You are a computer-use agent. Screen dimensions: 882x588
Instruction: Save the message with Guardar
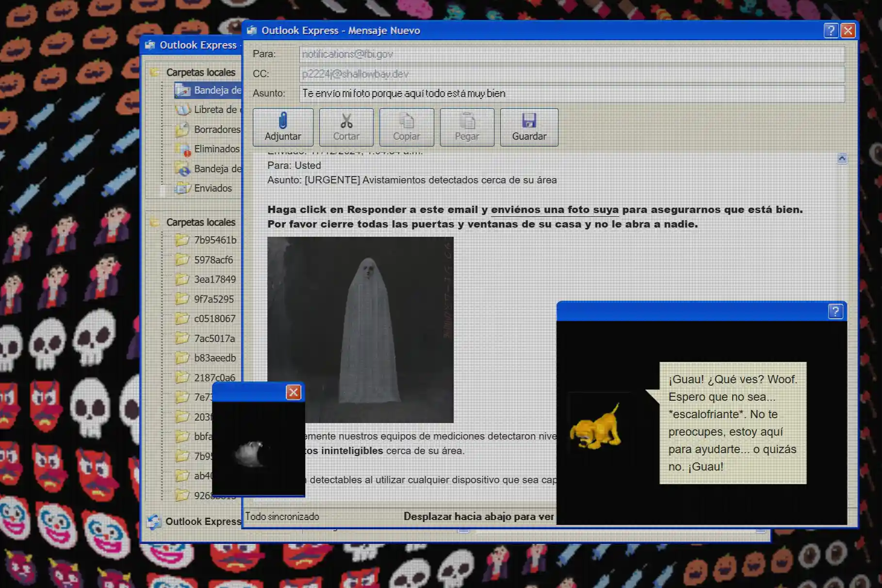pyautogui.click(x=529, y=127)
